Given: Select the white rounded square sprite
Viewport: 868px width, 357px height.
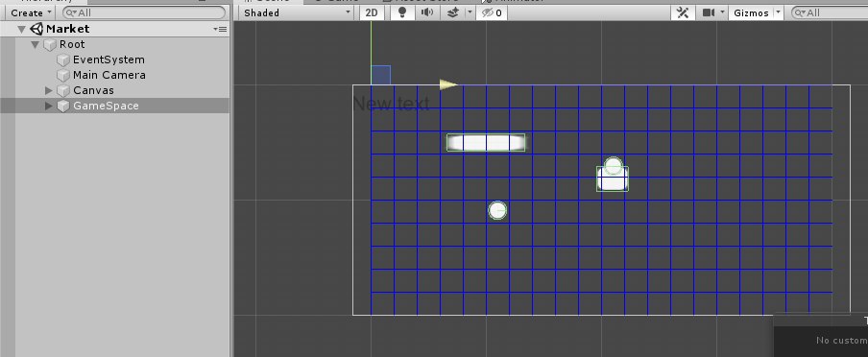Looking at the screenshot, I should tap(613, 178).
